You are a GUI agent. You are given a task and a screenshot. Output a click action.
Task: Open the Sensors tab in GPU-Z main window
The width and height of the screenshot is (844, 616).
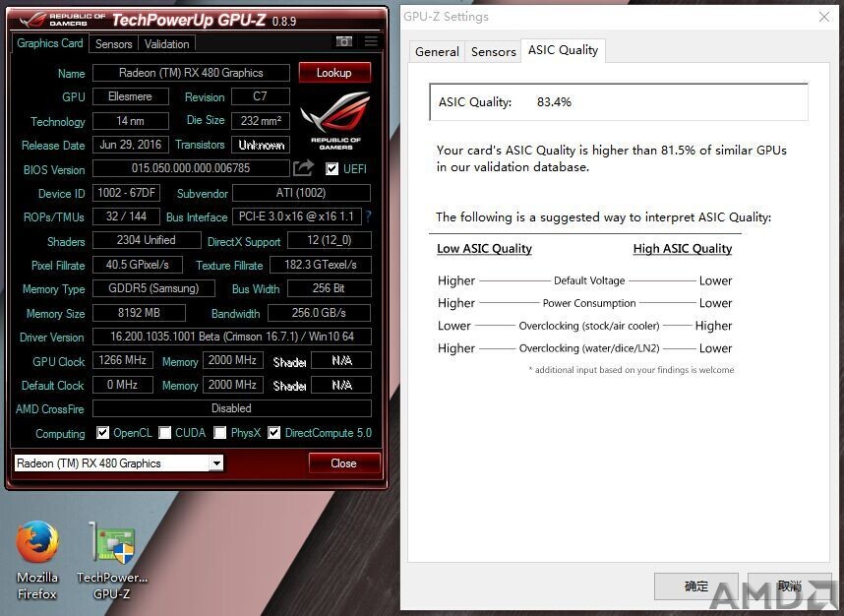tap(113, 44)
